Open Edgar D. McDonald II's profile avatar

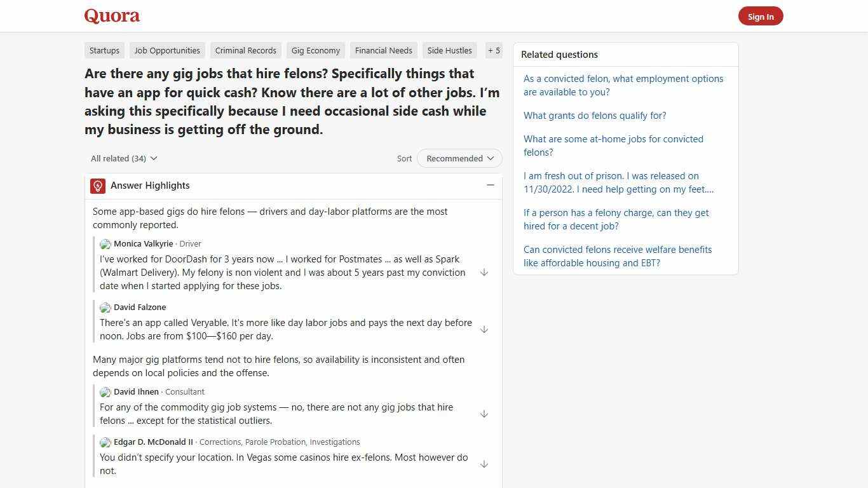[x=105, y=442]
